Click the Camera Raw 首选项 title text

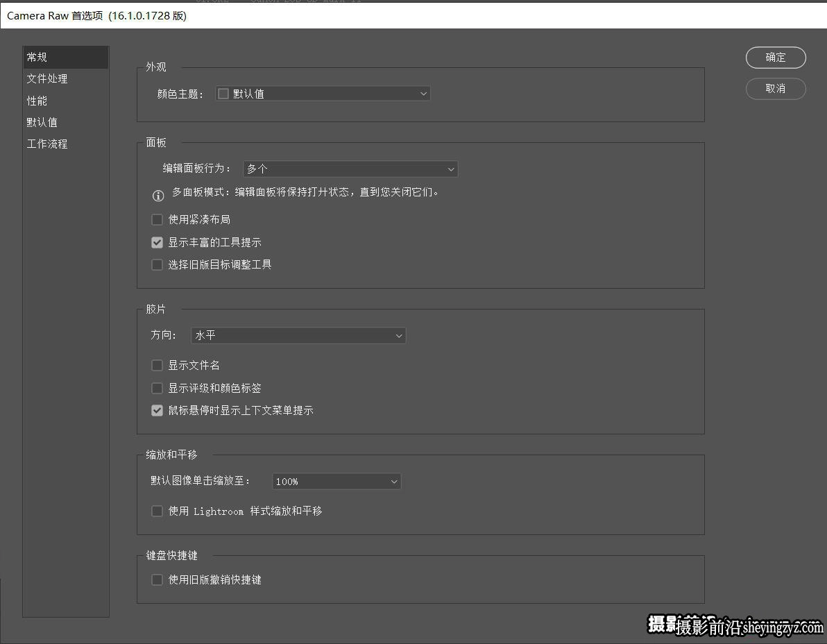pyautogui.click(x=96, y=16)
